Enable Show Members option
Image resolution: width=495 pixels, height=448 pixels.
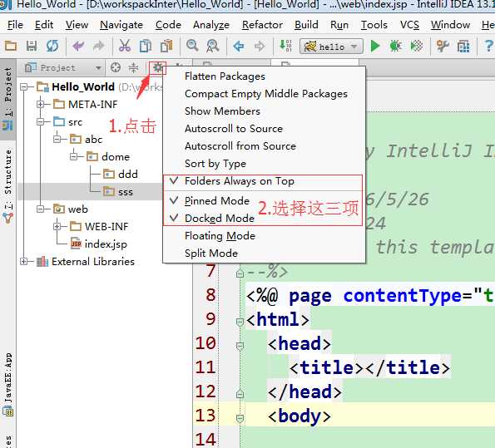click(x=264, y=111)
